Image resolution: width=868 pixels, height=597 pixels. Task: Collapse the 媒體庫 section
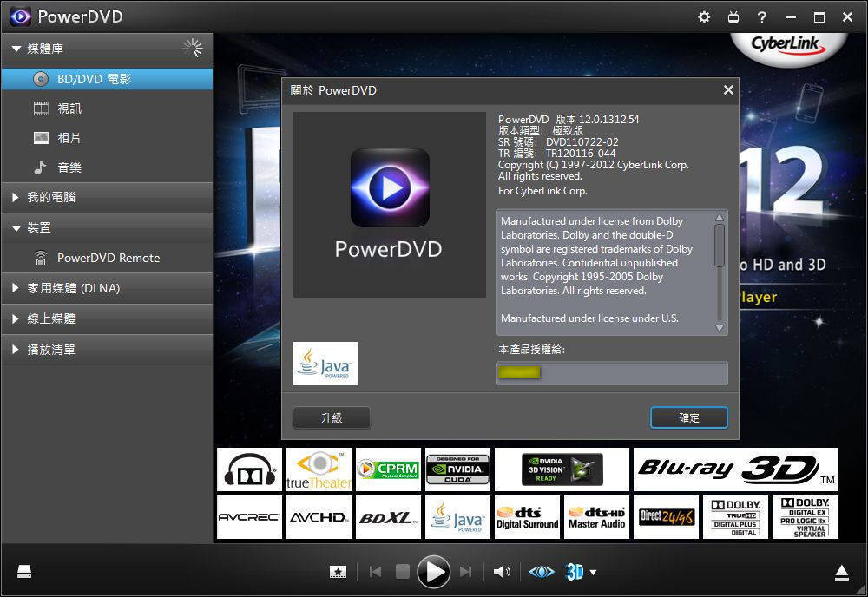16,49
